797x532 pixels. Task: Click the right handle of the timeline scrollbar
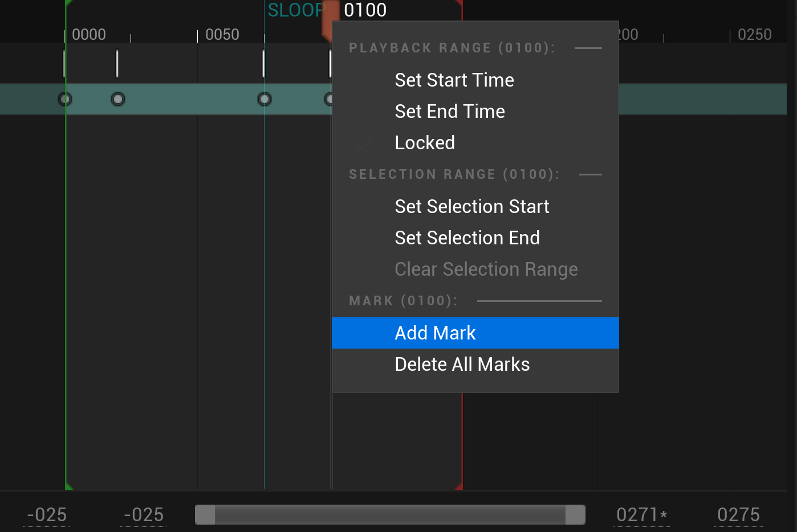(x=575, y=514)
